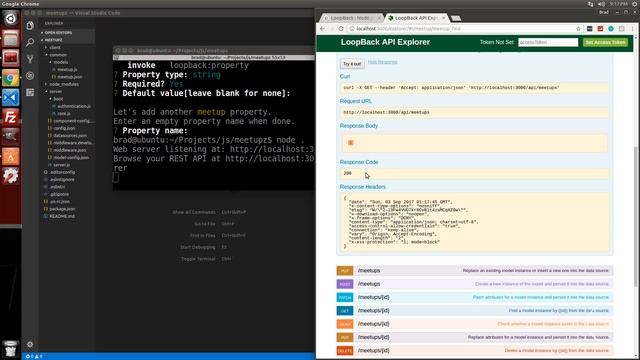Open a new Chrome tab

pos(456,18)
